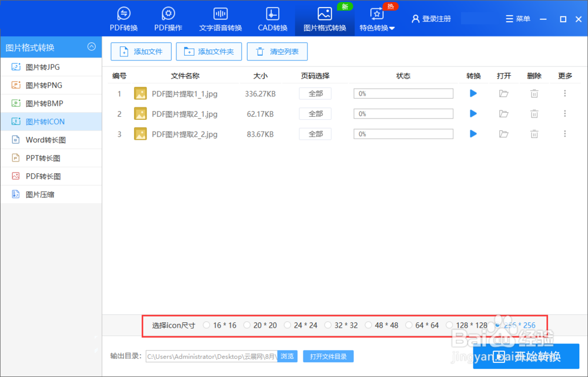Click the 打开文件目录 button
The width and height of the screenshot is (588, 377).
328,356
